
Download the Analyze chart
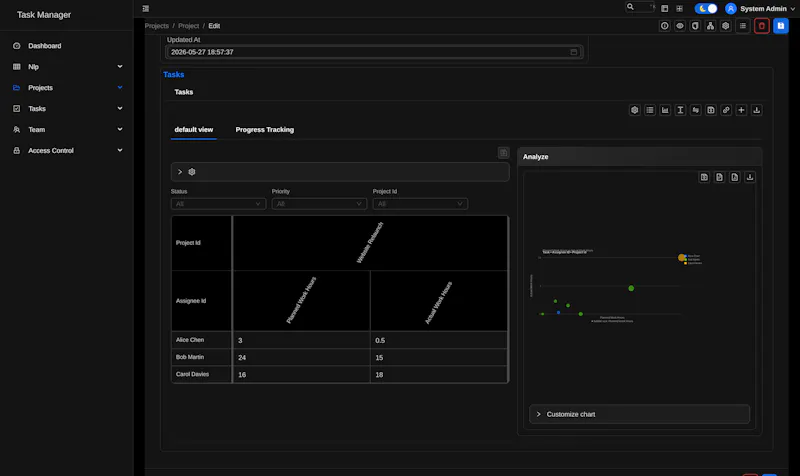[x=750, y=177]
